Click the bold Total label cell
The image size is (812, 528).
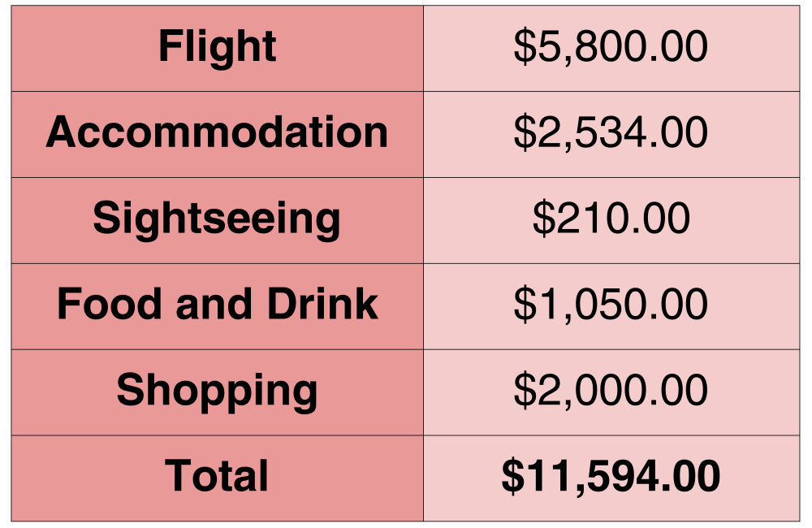coord(217,478)
